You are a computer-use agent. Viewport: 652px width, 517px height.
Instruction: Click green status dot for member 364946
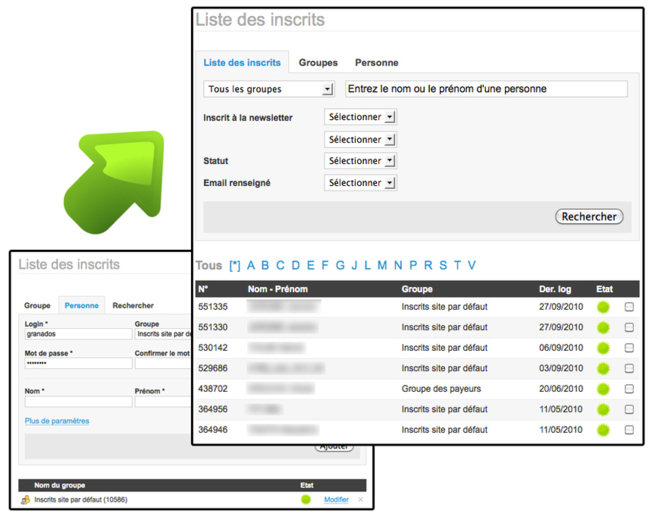(x=603, y=430)
